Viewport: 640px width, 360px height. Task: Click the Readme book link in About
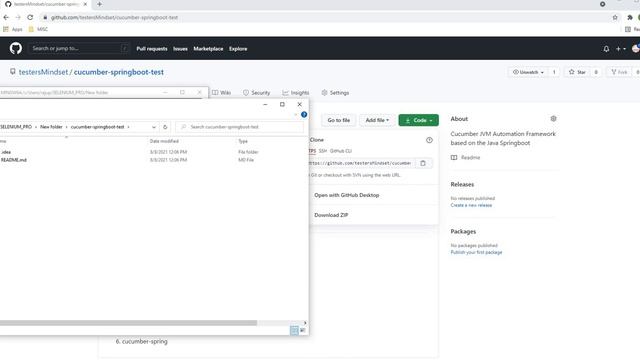point(466,158)
